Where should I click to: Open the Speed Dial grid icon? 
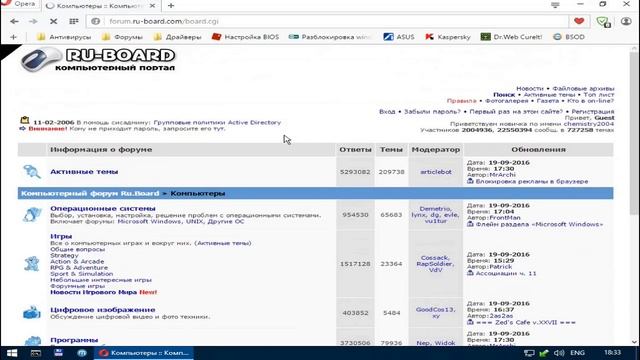coord(74,21)
